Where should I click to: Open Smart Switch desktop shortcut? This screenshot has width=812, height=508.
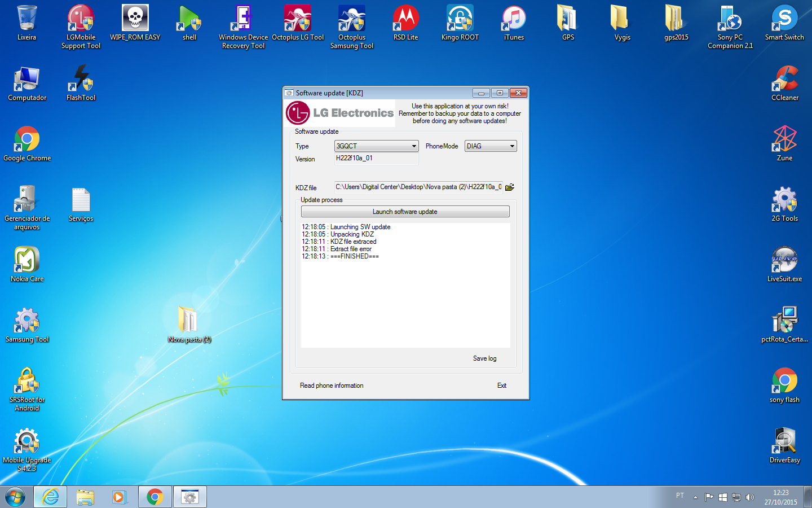[x=784, y=23]
